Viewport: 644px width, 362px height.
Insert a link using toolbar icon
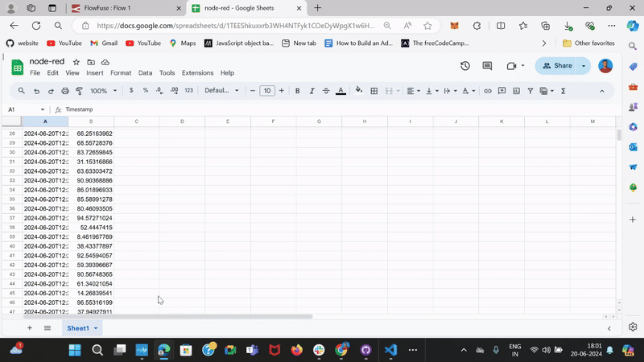(488, 91)
